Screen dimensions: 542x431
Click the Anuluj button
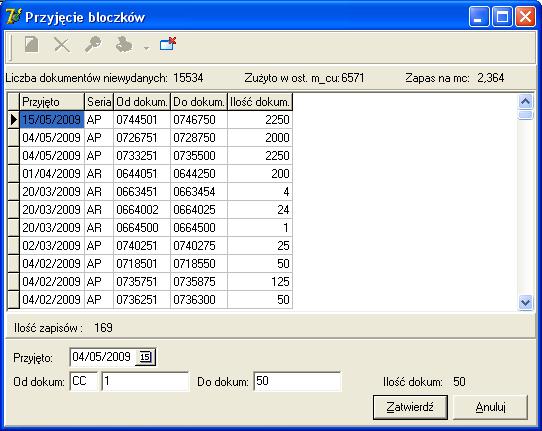pos(490,407)
